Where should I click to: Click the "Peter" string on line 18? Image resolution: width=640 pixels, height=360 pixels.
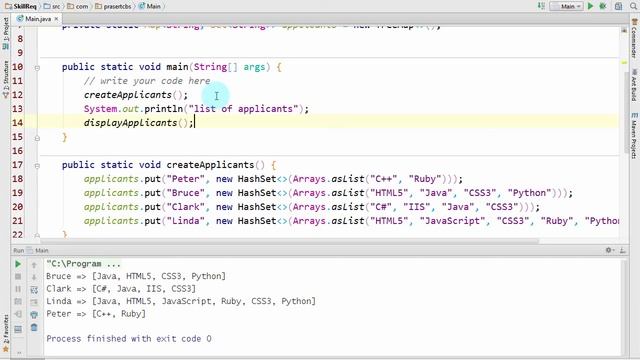click(x=186, y=179)
